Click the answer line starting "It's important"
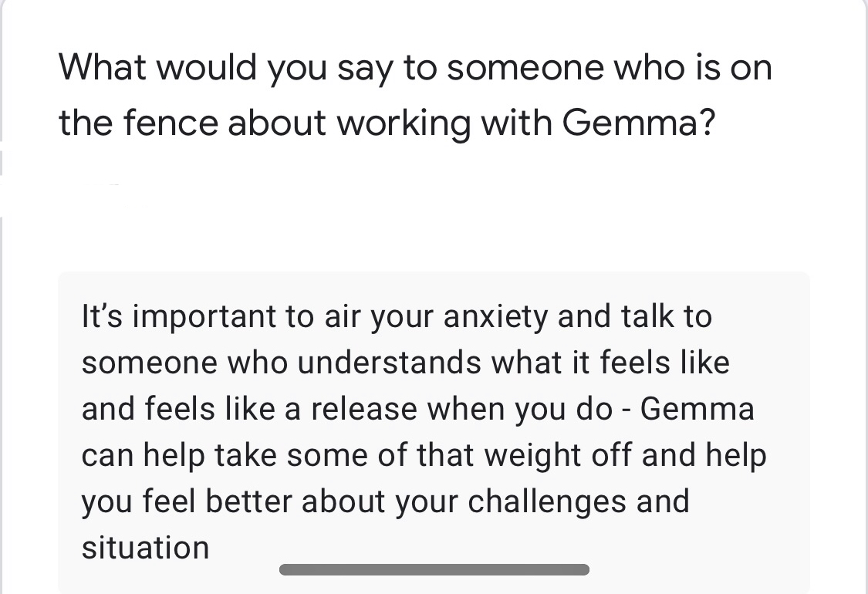The height and width of the screenshot is (594, 868). point(397,317)
